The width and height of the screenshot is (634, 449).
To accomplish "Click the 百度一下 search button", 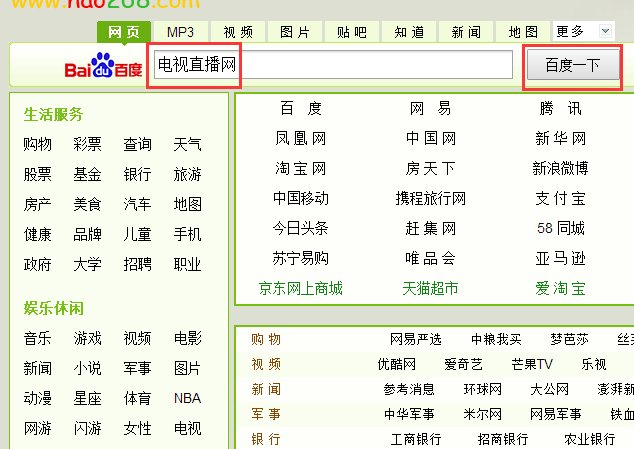I will 573,65.
